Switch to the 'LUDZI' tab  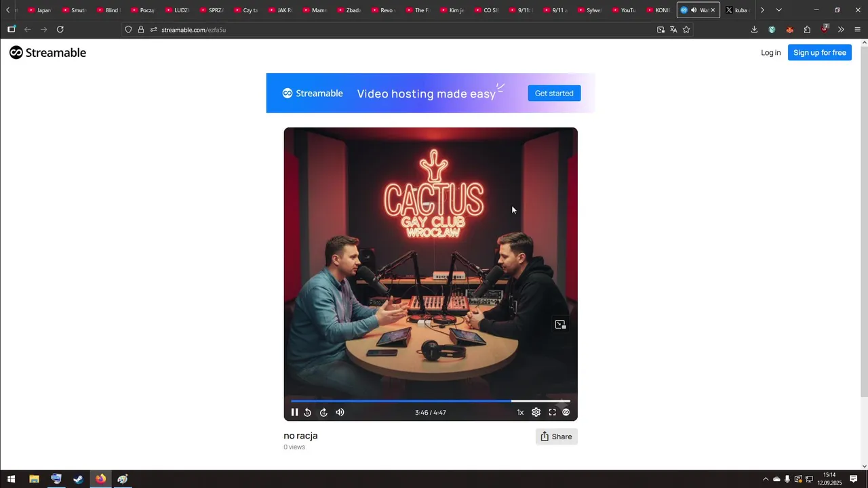coord(178,10)
